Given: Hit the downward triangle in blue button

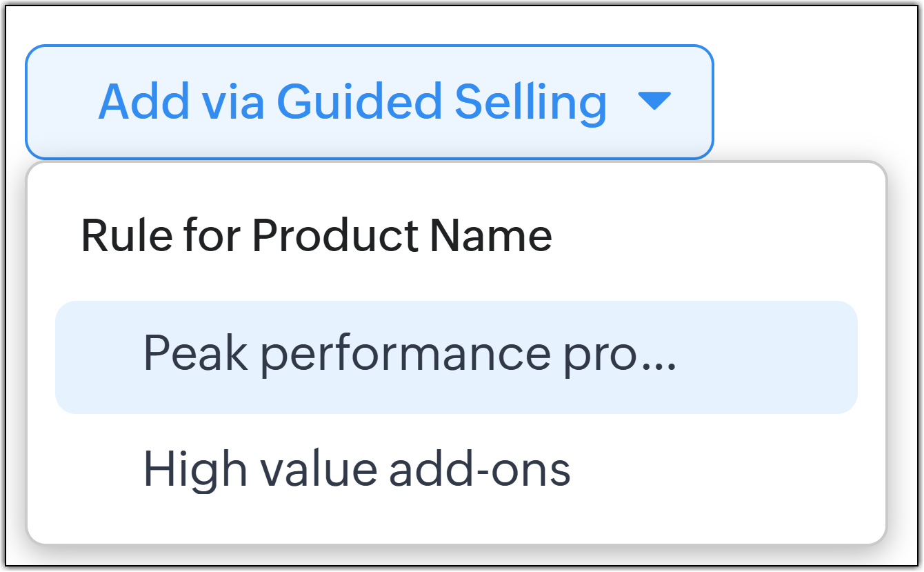Looking at the screenshot, I should pos(654,101).
